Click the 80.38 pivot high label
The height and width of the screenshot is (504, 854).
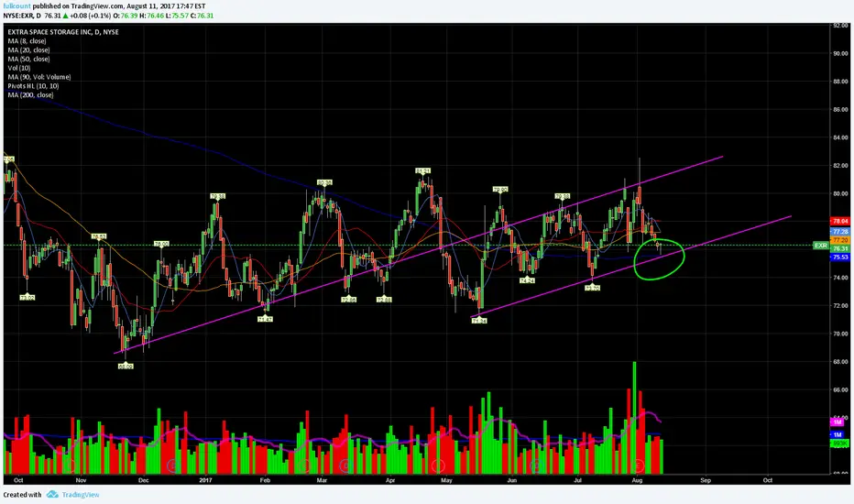[324, 182]
